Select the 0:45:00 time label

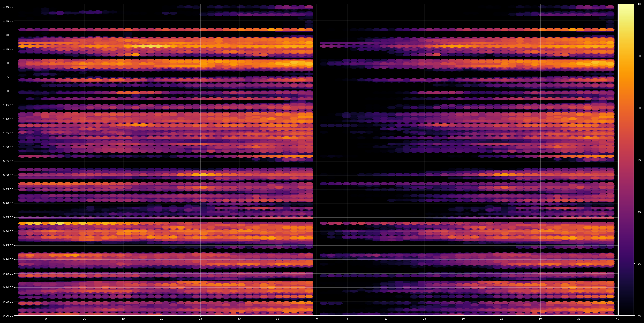[8, 189]
